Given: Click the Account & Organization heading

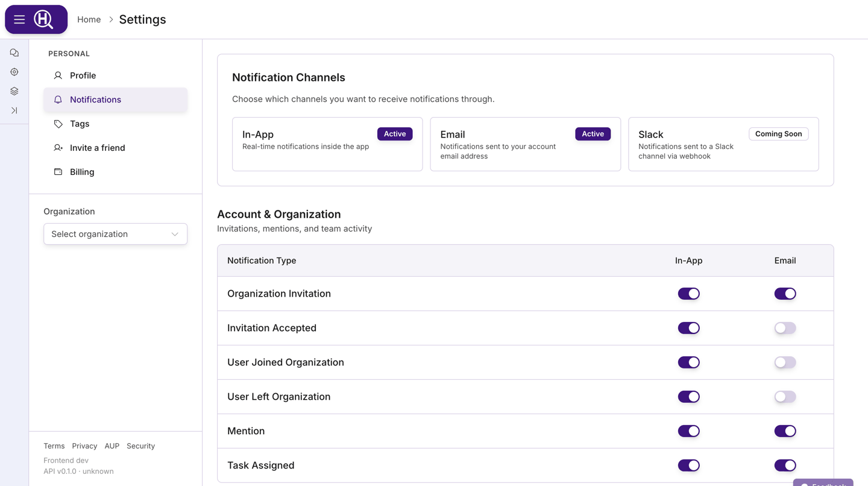Looking at the screenshot, I should tap(279, 214).
